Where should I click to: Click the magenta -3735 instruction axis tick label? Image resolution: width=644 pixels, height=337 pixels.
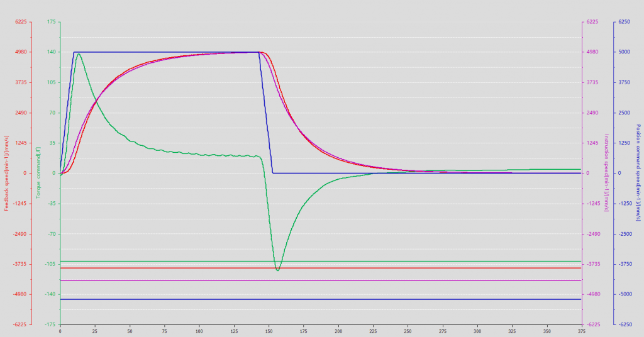click(593, 264)
